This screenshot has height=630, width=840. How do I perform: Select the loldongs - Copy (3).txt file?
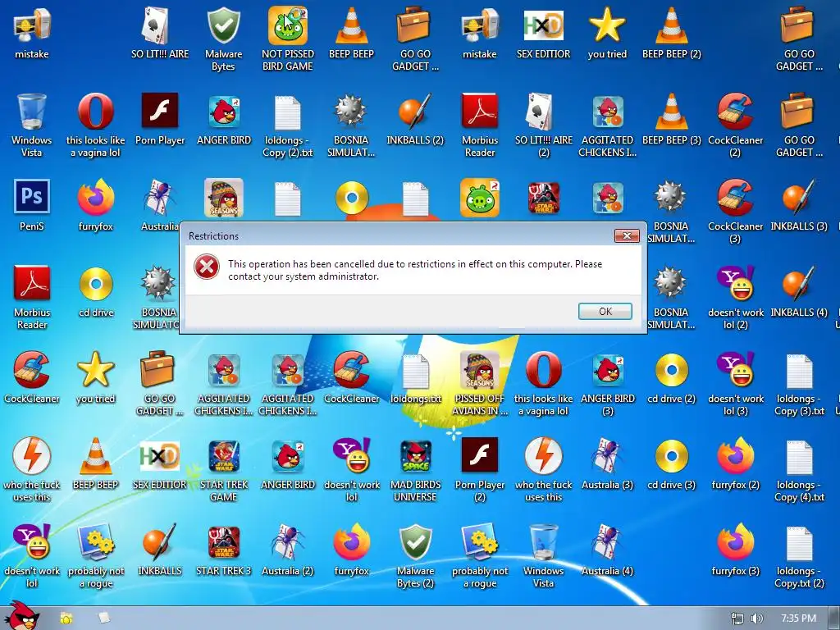(799, 371)
